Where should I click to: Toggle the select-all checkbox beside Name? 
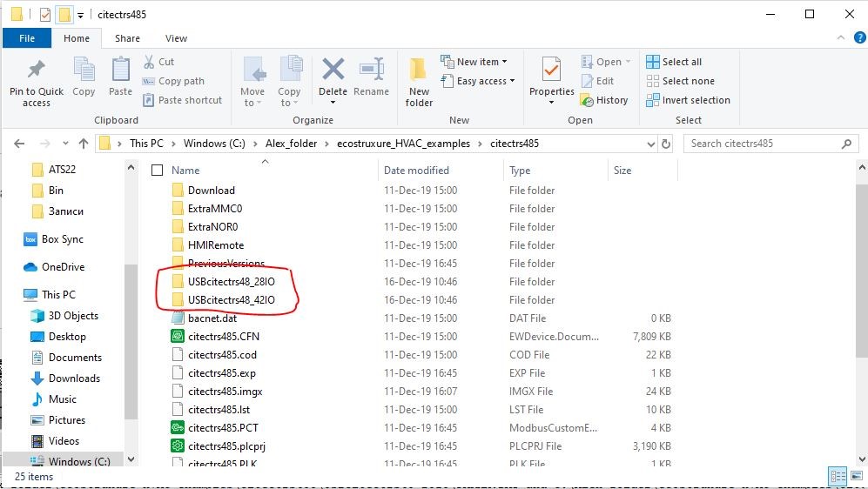[x=158, y=171]
